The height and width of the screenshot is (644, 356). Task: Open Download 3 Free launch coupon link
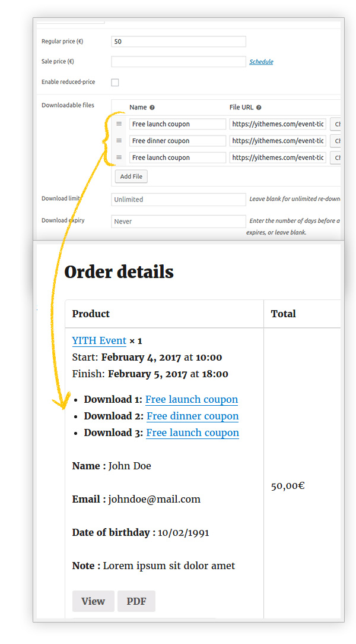[x=192, y=433]
